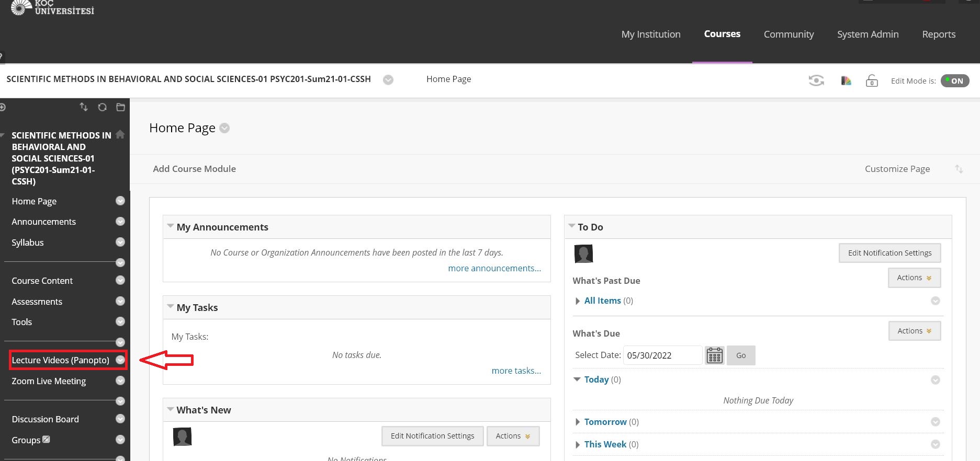Display course menu in folder view
Viewport: 980px width, 461px height.
(x=120, y=107)
